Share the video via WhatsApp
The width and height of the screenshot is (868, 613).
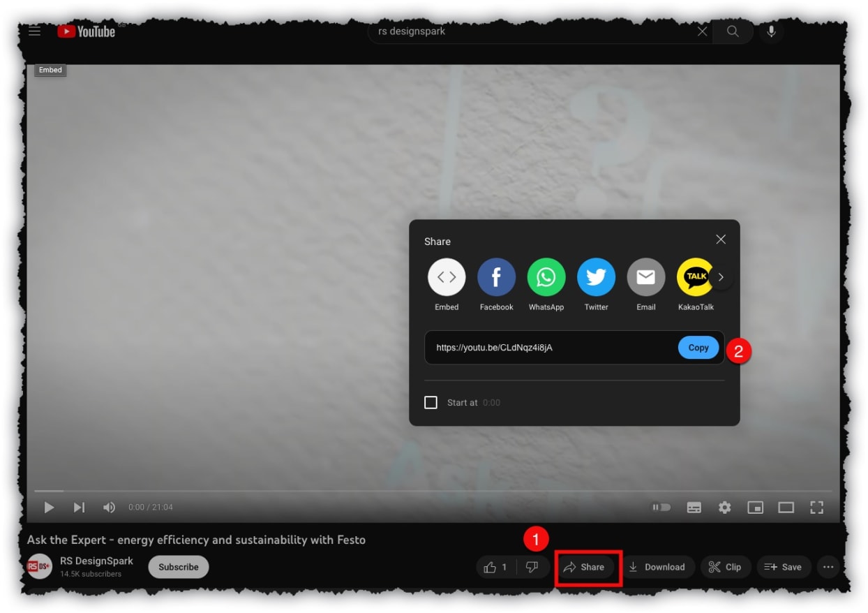pyautogui.click(x=546, y=276)
